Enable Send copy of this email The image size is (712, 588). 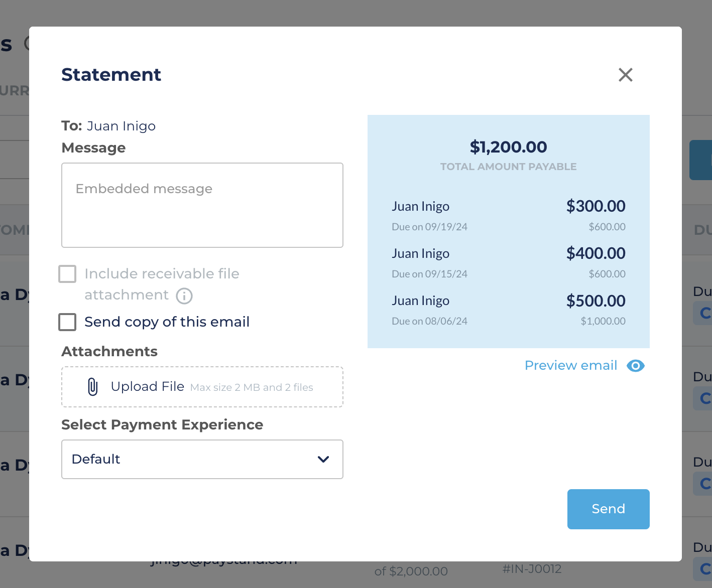point(67,322)
